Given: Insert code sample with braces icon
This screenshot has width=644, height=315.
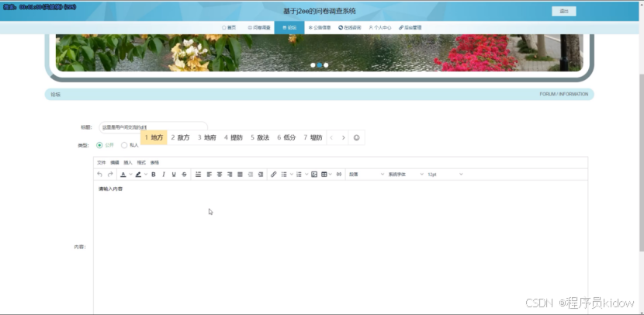Looking at the screenshot, I should point(339,175).
